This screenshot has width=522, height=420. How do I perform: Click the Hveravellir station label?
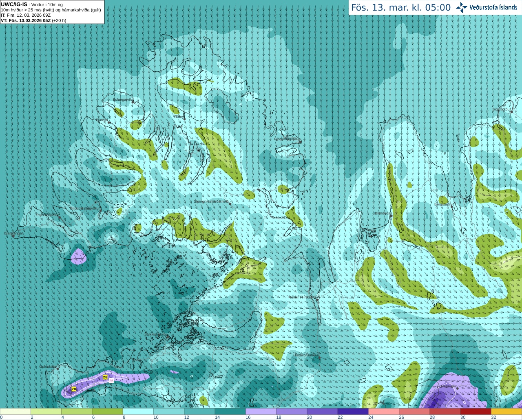click(448, 386)
